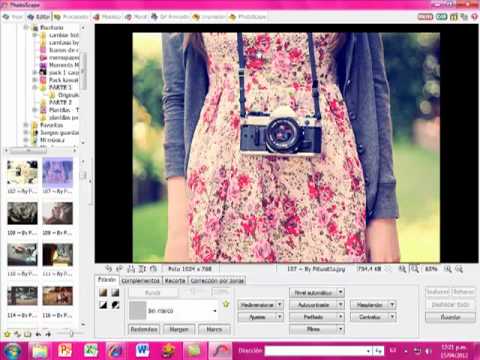This screenshot has width=480, height=360.
Task: Select the left thumbnail in the bottom row
Action: pos(22,295)
